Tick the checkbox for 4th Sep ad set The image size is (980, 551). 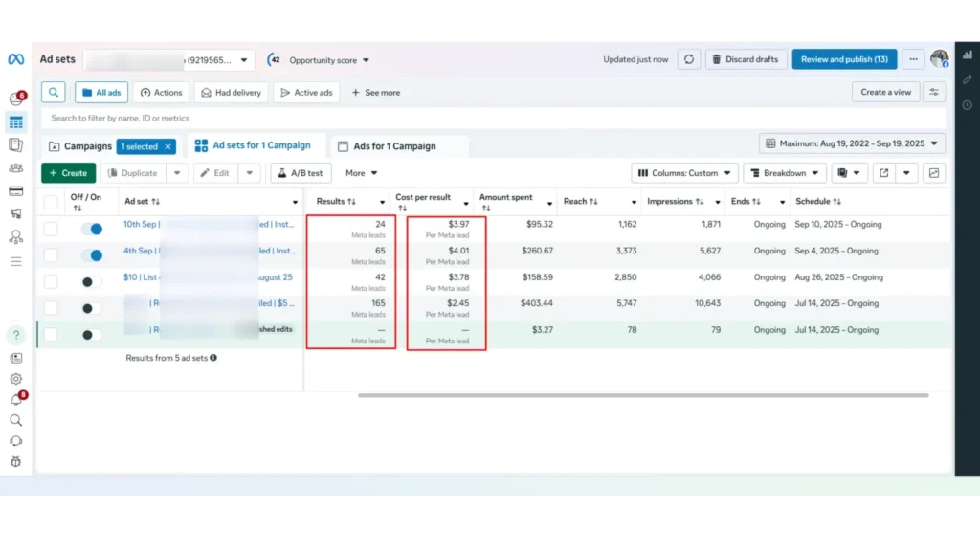tap(51, 255)
